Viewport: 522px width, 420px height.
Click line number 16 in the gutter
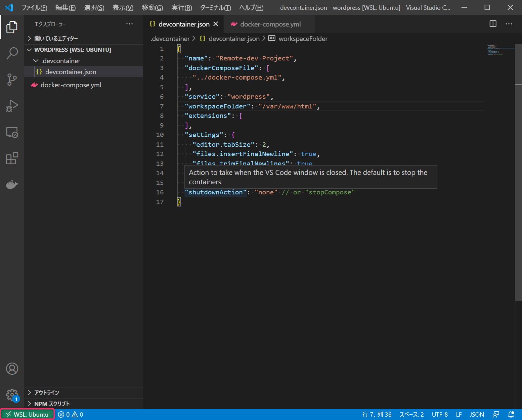(160, 192)
